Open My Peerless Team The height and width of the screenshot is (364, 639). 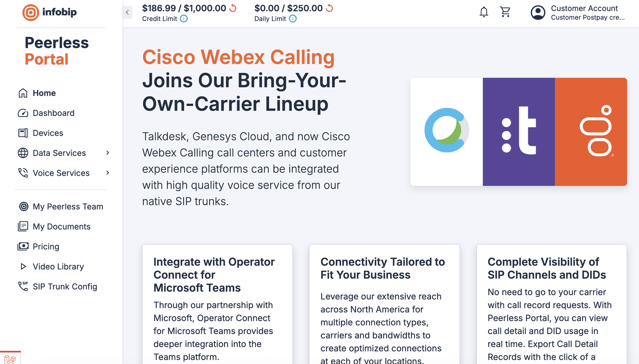[x=68, y=206]
